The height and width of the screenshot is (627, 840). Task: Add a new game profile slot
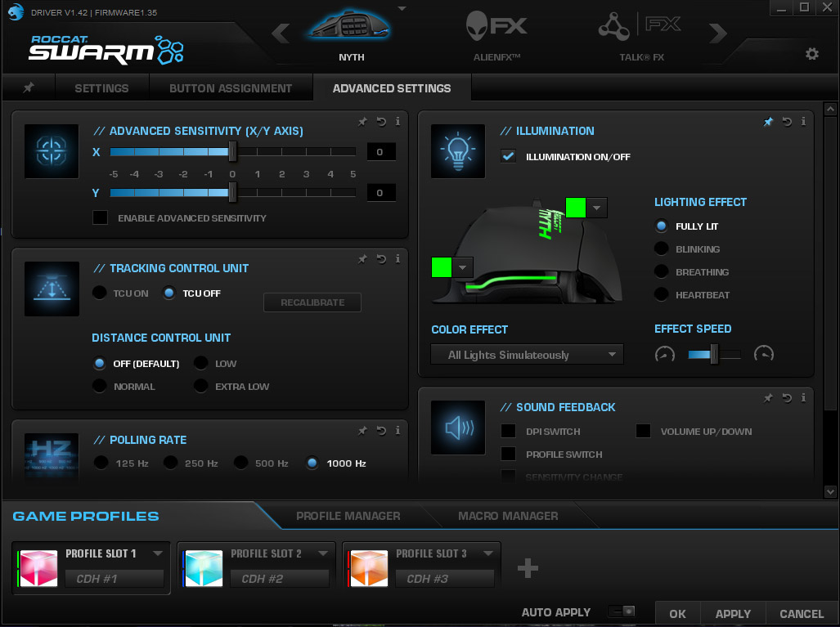[x=528, y=568]
